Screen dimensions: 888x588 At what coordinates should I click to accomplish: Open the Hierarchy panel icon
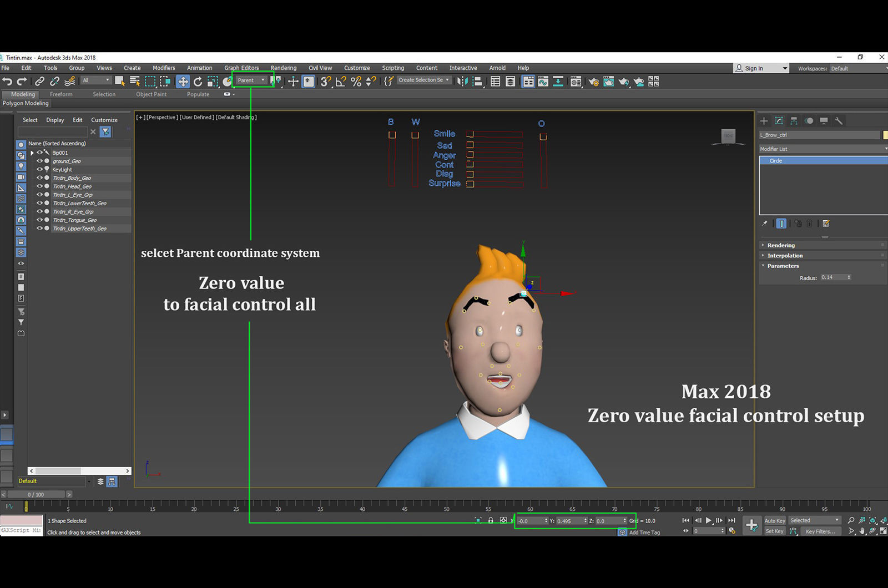point(794,121)
